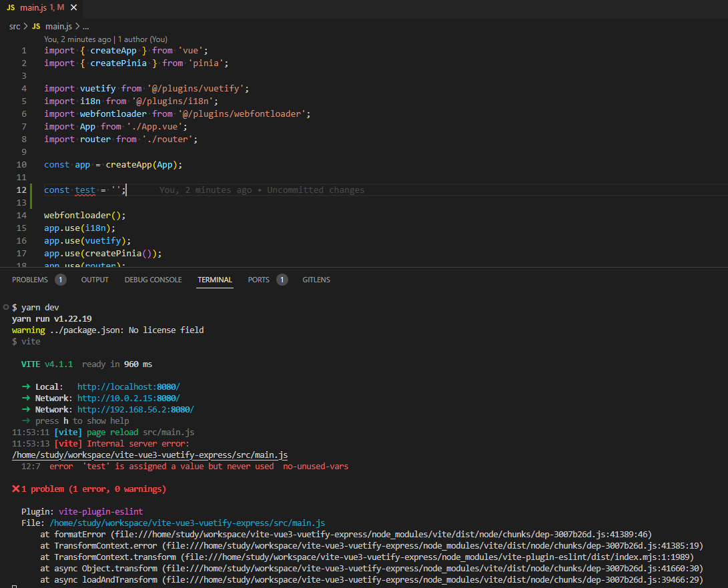728x588 pixels.
Task: Open the localhost:8080 link in terminal
Action: (128, 387)
